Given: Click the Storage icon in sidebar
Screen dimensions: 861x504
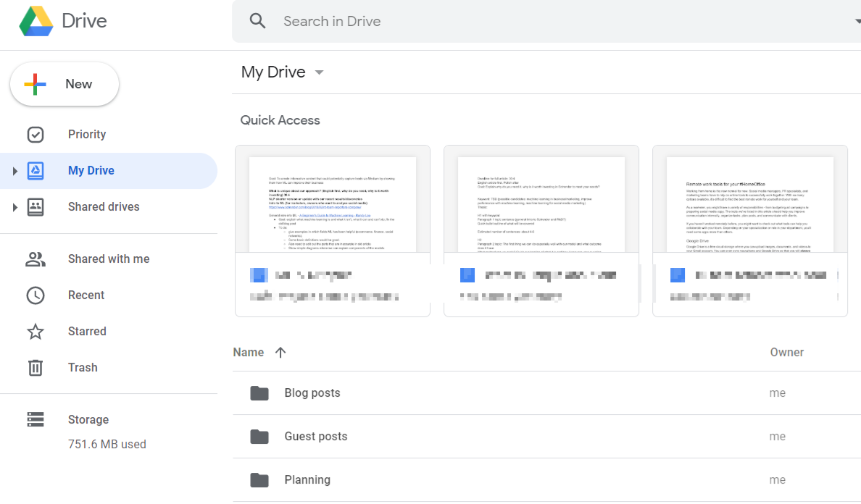Looking at the screenshot, I should pos(35,420).
